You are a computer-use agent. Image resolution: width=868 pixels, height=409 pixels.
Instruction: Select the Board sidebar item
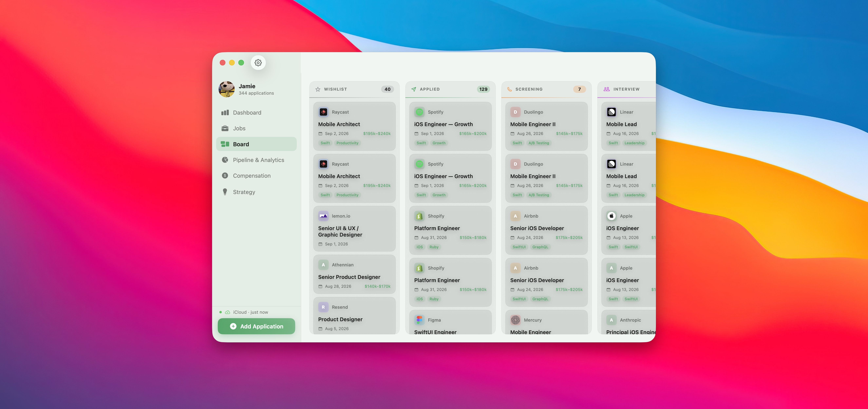[256, 144]
